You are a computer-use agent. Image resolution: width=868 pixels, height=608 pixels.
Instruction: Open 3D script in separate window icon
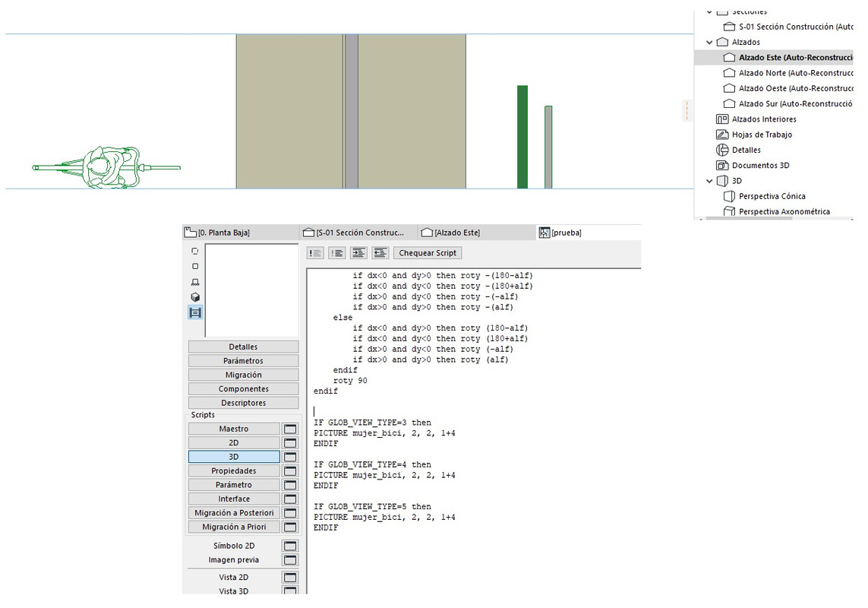290,458
